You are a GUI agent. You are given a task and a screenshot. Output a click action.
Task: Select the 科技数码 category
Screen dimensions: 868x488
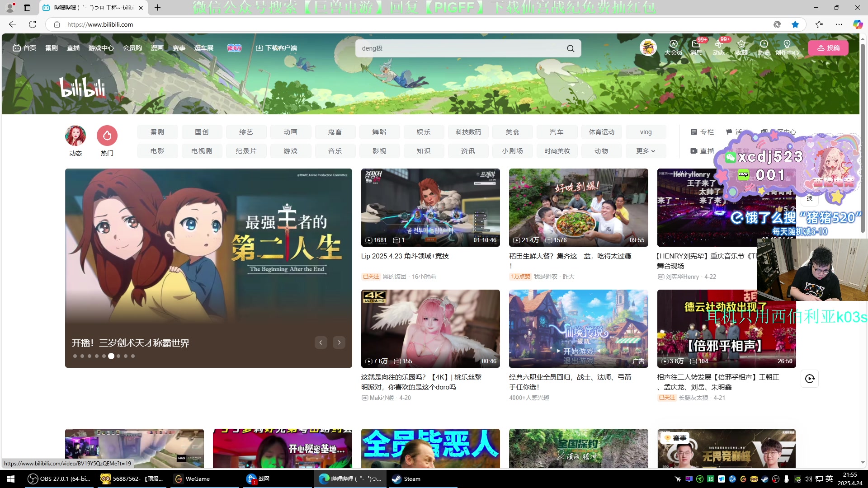point(468,132)
